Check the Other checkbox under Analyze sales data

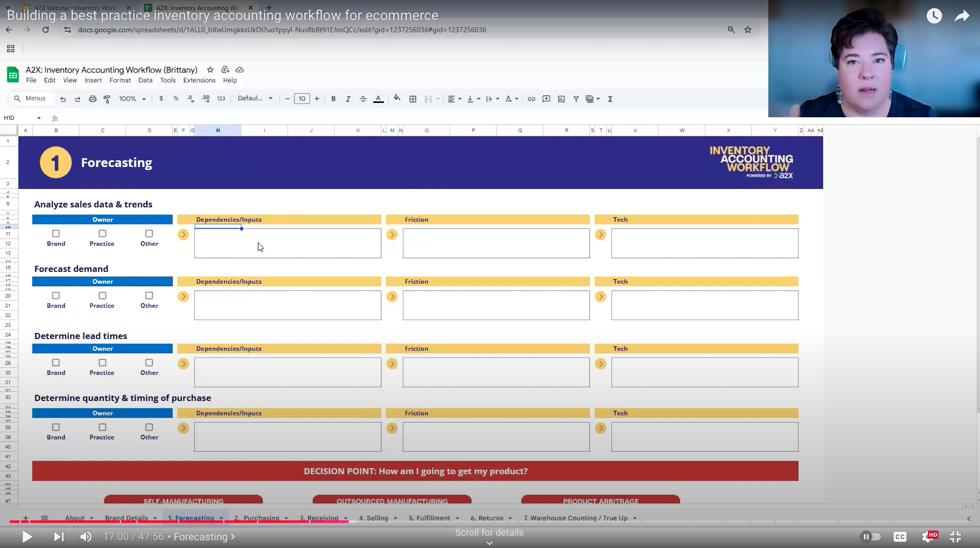[149, 234]
